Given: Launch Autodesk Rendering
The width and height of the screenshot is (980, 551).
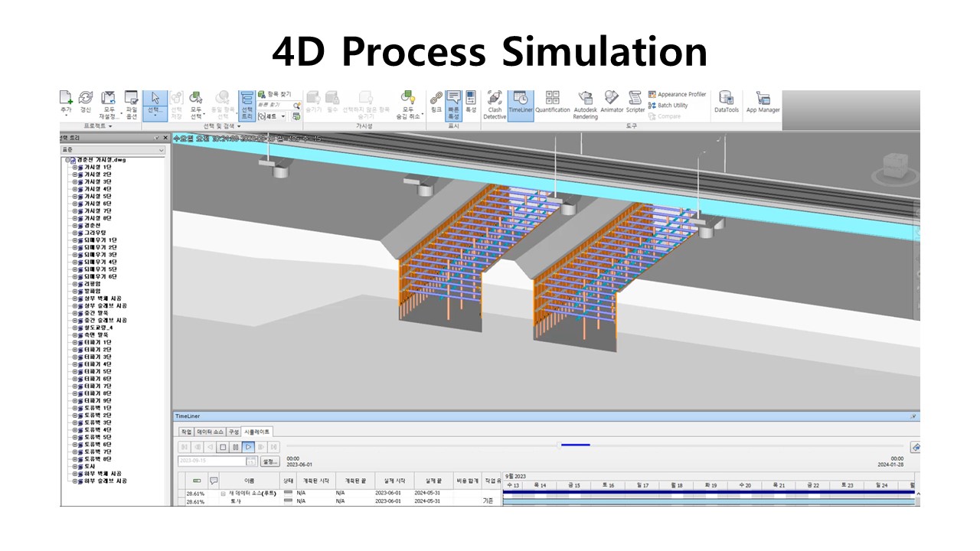Looking at the screenshot, I should click(x=586, y=104).
